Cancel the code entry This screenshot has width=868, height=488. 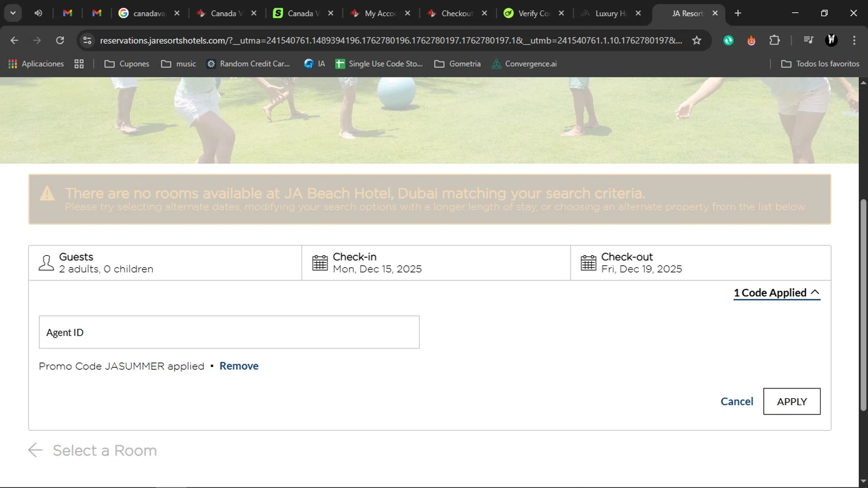(x=737, y=401)
